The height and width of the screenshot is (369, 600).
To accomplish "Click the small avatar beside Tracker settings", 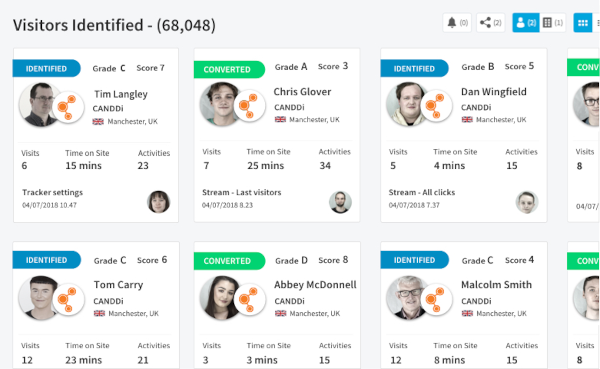I will 158,202.
